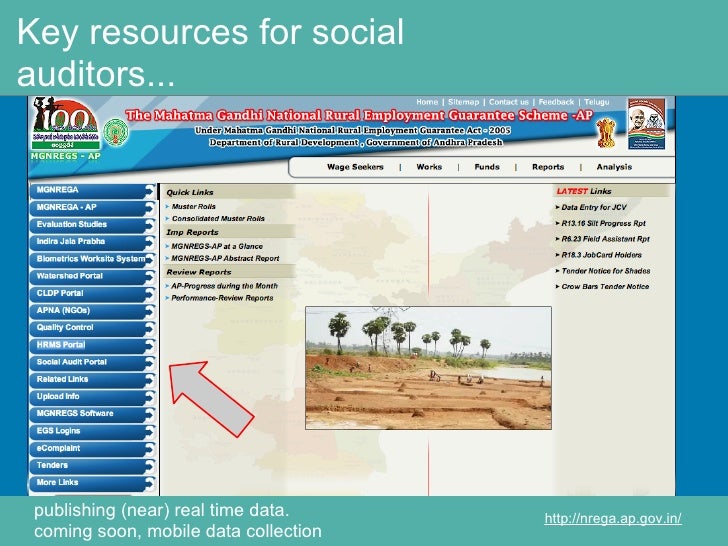Open AP-Progress during the Month report
This screenshot has width=728, height=546.
[224, 286]
